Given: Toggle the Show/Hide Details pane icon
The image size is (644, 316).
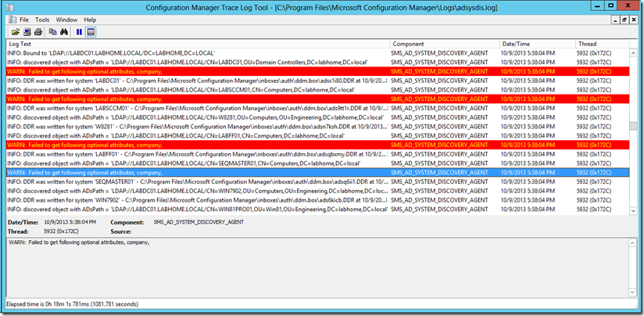Looking at the screenshot, I should tap(91, 32).
